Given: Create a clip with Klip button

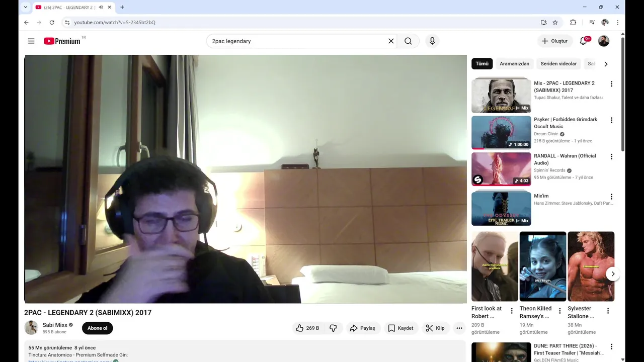Looking at the screenshot, I should (435, 328).
